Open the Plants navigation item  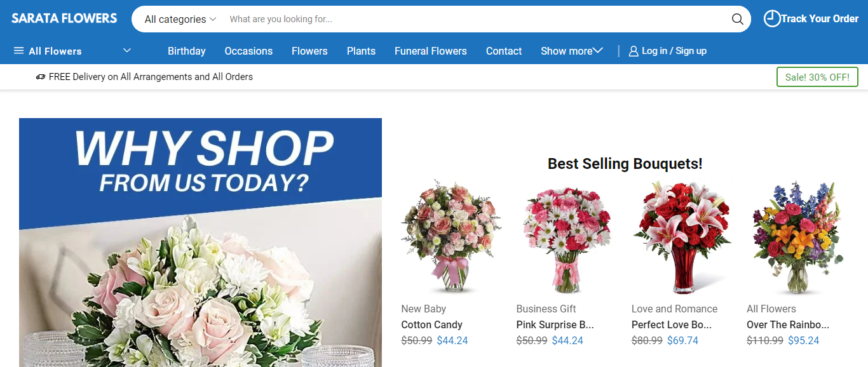point(361,51)
